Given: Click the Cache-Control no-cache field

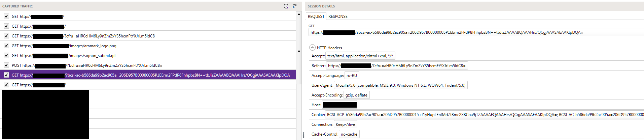Looking at the screenshot, I should [349, 134].
